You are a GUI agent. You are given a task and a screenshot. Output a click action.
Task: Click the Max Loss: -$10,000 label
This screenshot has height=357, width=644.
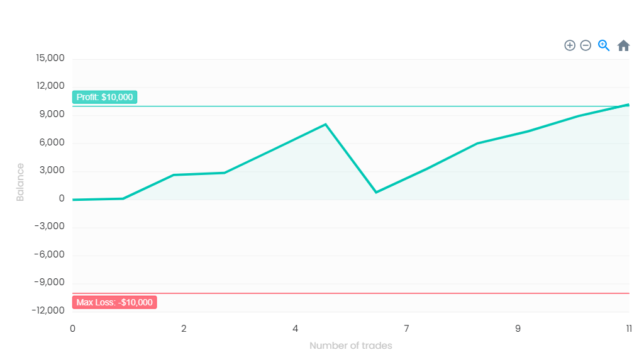[x=114, y=302]
